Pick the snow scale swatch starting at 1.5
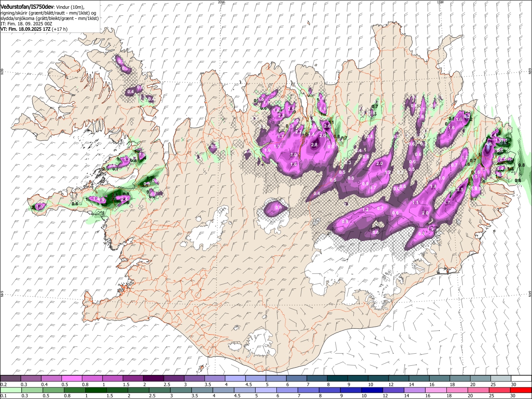The width and height of the screenshot is (532, 399). point(133,379)
